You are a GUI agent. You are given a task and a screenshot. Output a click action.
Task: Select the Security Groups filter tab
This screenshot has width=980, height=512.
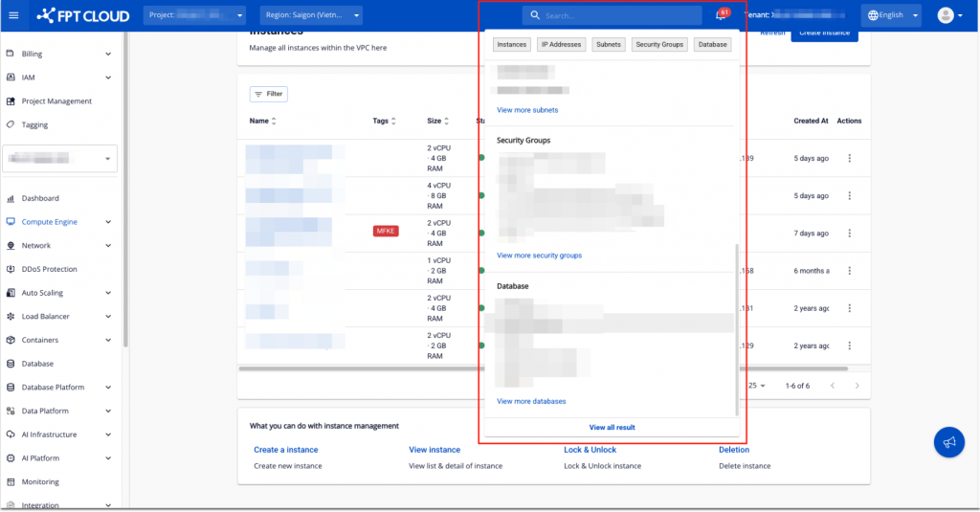(660, 45)
